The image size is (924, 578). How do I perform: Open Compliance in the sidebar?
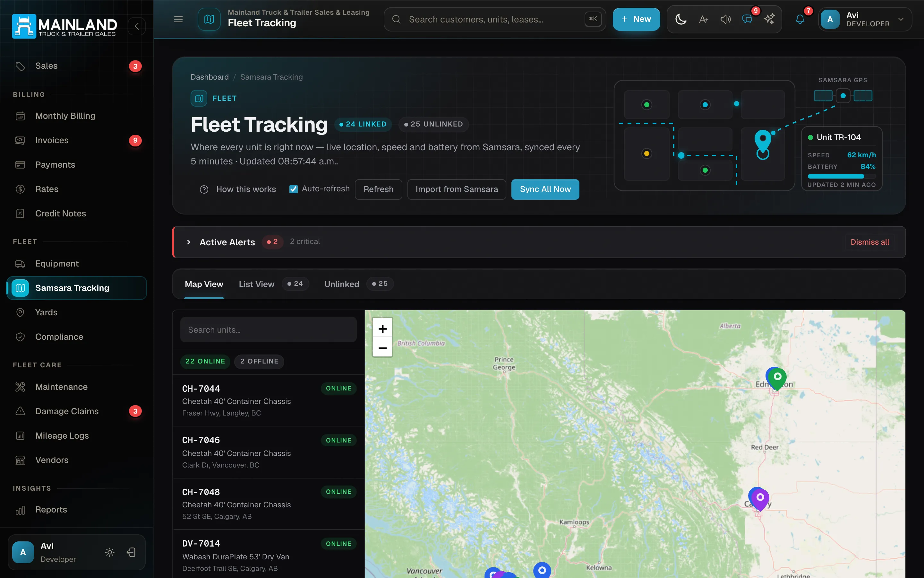point(76,337)
